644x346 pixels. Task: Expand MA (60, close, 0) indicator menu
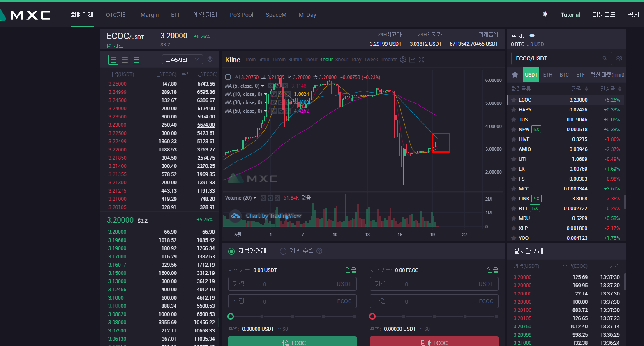pos(265,111)
